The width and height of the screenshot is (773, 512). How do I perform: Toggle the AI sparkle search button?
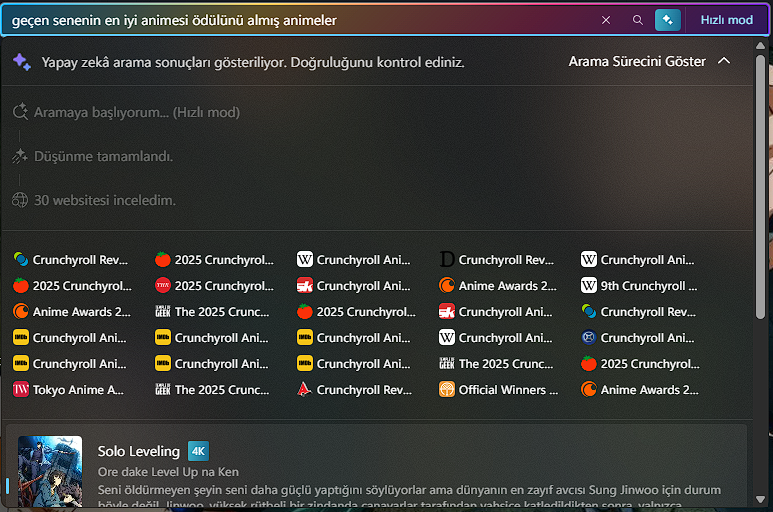(x=668, y=20)
